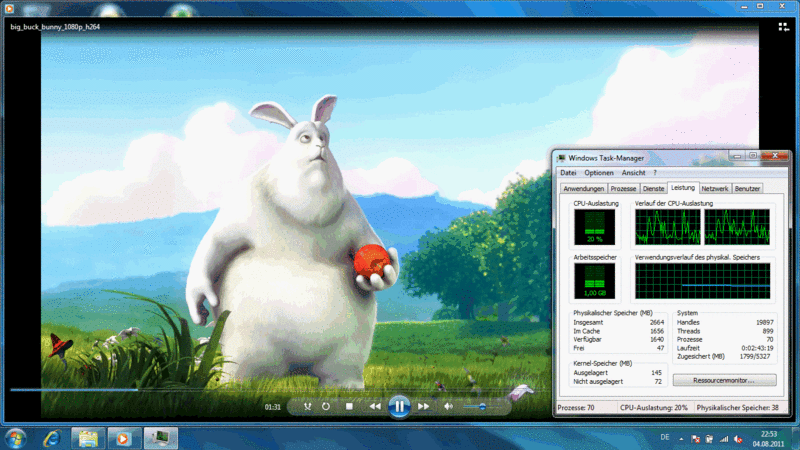Show hidden tray icons arrow
The image size is (800, 450).
click(x=681, y=438)
